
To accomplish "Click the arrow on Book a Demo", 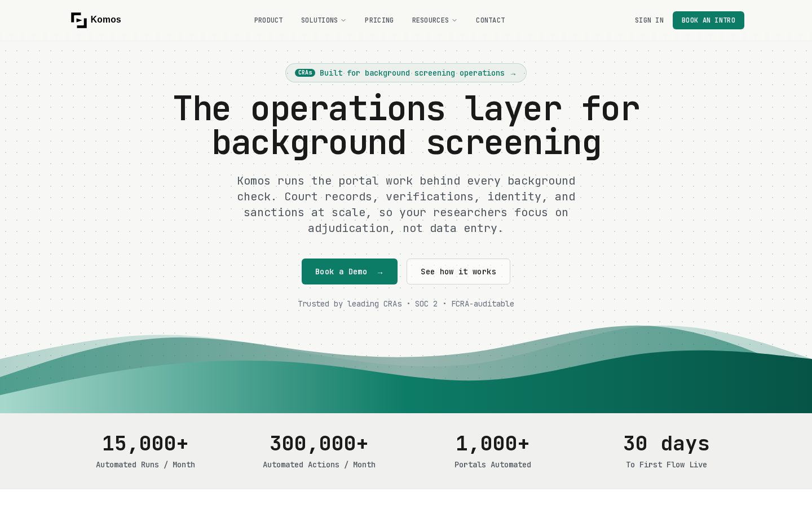I will click(x=380, y=272).
